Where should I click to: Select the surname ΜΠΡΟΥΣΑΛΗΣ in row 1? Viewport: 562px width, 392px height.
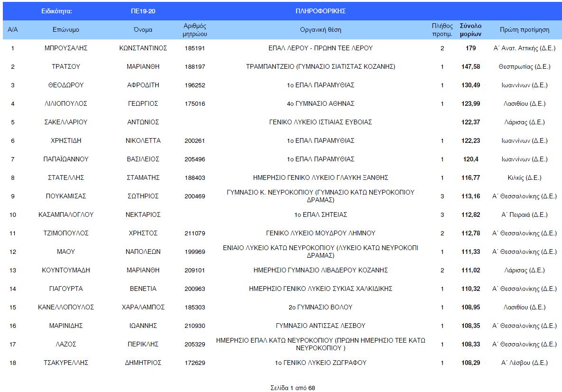[x=66, y=48]
